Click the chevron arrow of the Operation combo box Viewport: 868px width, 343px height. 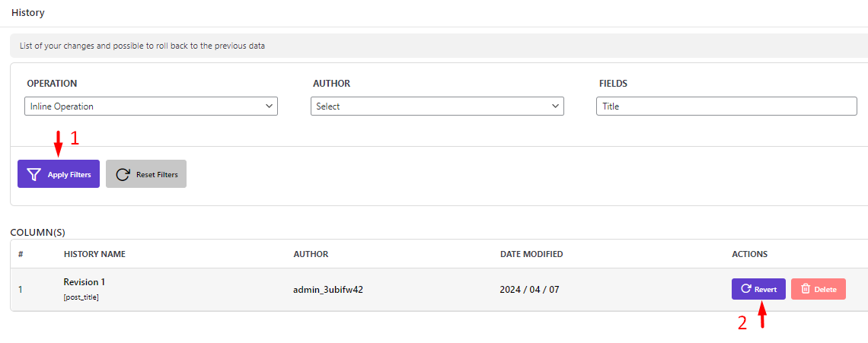[x=269, y=106]
